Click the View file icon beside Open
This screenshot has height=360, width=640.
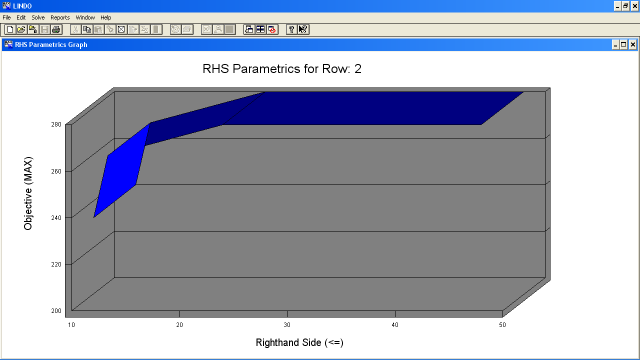(x=33, y=29)
